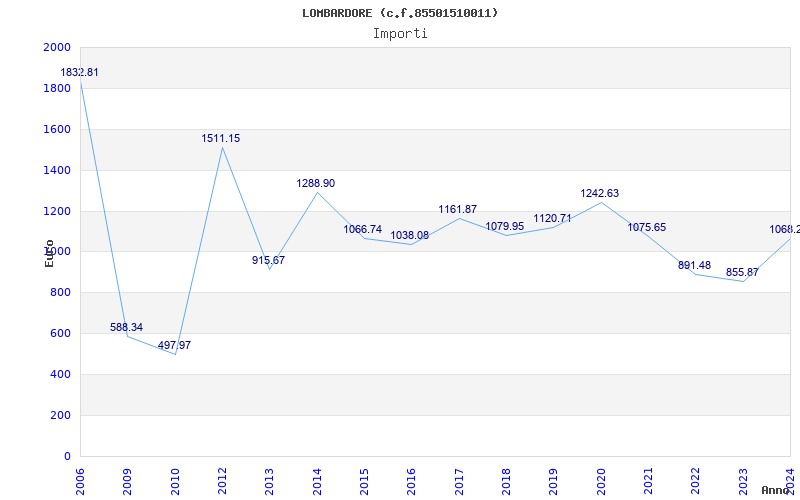The height and width of the screenshot is (500, 800).
Task: Click the 1288.90 value label
Action: tap(316, 184)
